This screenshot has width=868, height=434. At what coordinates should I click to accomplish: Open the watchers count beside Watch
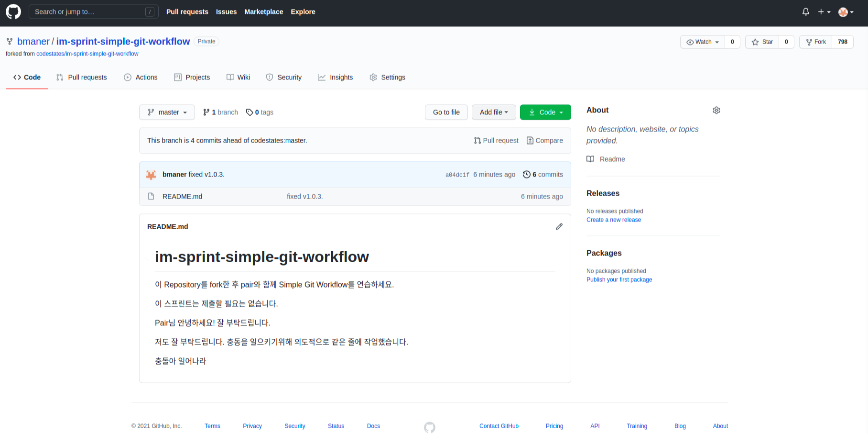tap(732, 42)
